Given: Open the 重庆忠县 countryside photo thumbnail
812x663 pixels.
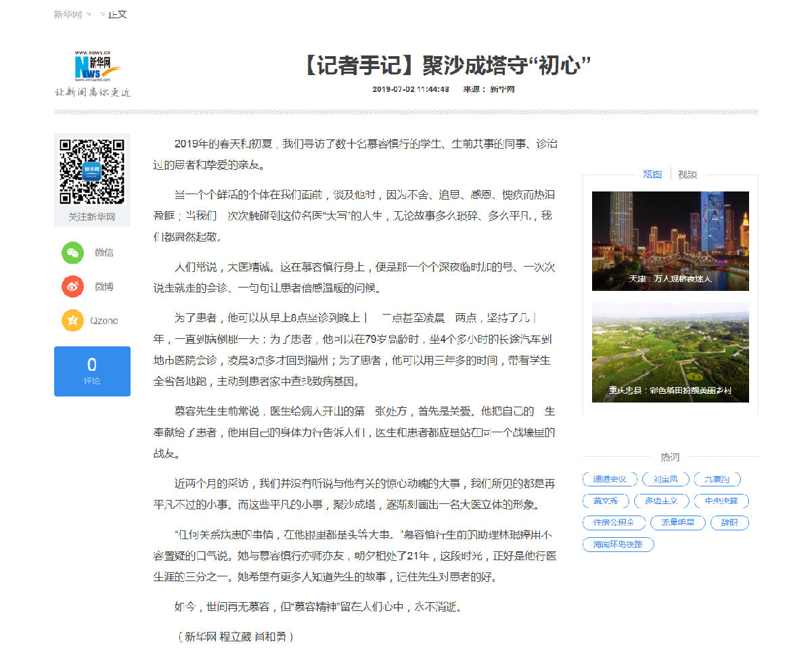Looking at the screenshot, I should point(670,352).
